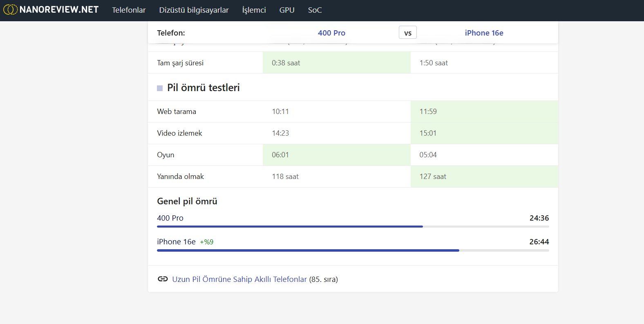Click the 400 Pro battery life progress bar
644x324 pixels.
click(x=353, y=226)
